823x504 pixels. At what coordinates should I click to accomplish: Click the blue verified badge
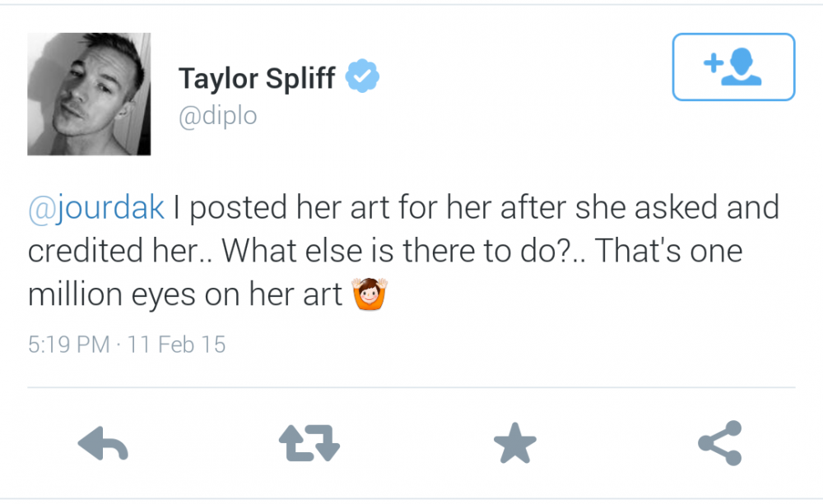click(x=362, y=76)
